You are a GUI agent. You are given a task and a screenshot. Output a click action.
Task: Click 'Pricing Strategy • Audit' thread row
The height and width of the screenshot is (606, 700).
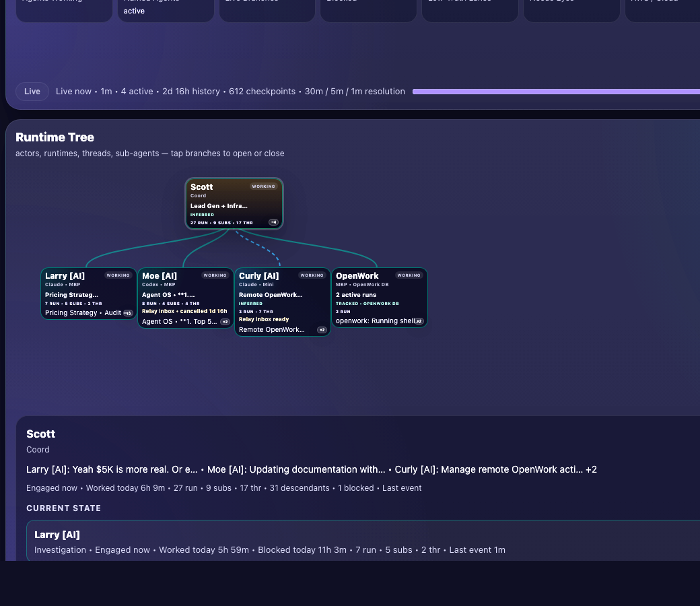(83, 313)
